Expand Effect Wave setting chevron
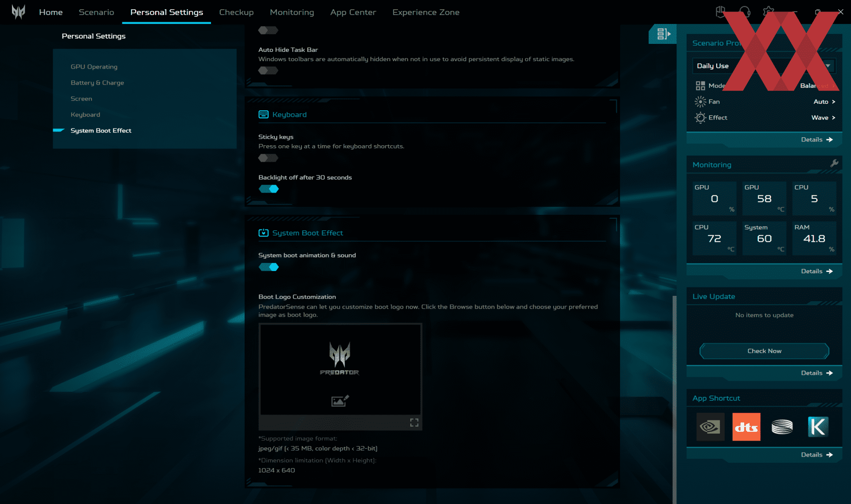 [x=833, y=118]
